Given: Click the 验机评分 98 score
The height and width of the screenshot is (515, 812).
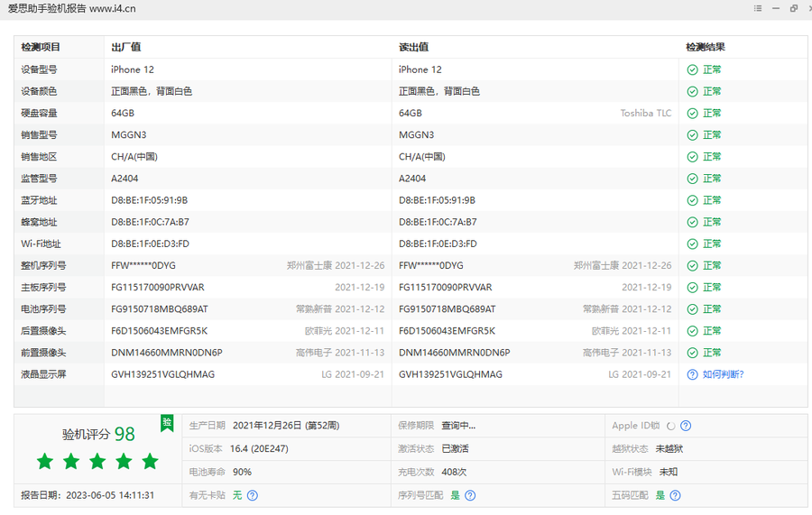Looking at the screenshot, I should [98, 435].
